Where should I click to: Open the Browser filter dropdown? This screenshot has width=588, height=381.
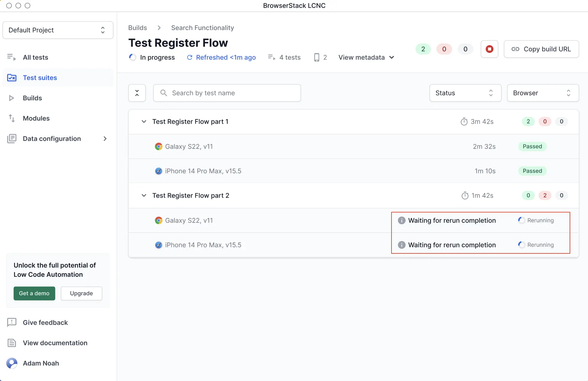coord(543,93)
